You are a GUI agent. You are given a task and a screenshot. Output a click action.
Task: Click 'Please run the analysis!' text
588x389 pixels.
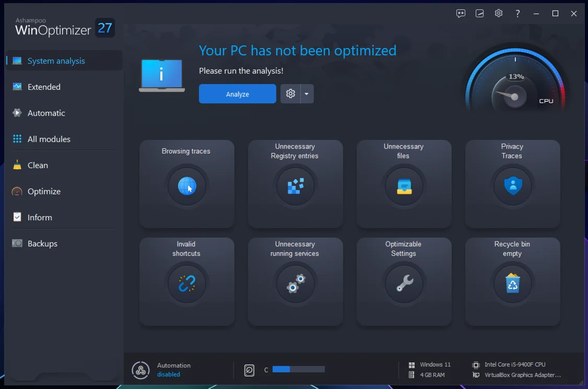click(x=241, y=70)
